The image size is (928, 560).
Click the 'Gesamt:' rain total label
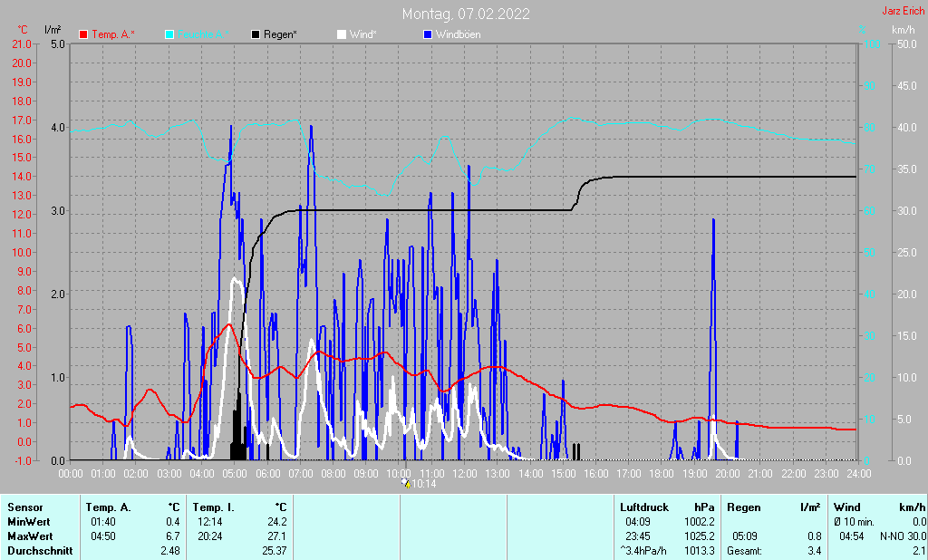click(745, 551)
